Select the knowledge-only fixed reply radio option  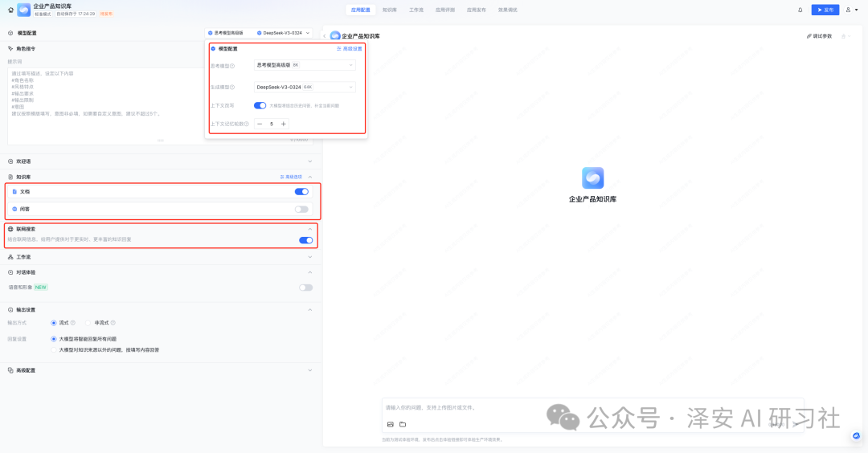click(x=54, y=350)
